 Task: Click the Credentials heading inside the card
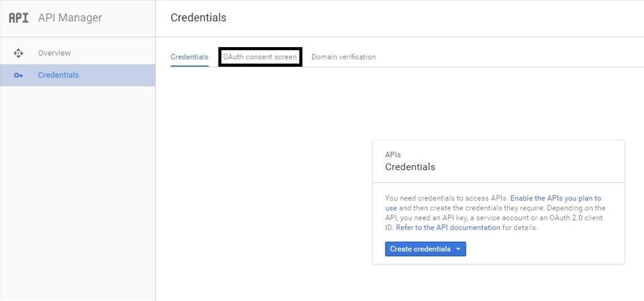pyautogui.click(x=410, y=167)
